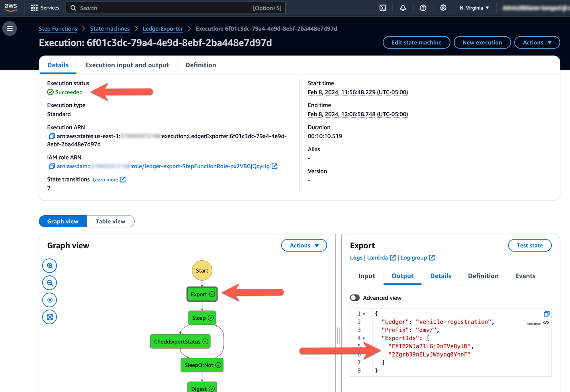
Task: Zoom out of the graph
Action: point(50,283)
